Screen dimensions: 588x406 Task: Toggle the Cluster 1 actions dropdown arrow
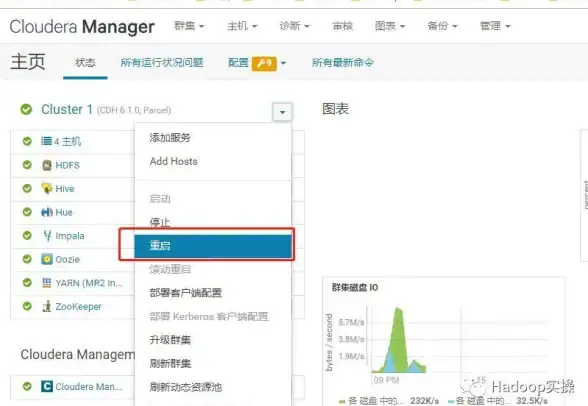282,112
